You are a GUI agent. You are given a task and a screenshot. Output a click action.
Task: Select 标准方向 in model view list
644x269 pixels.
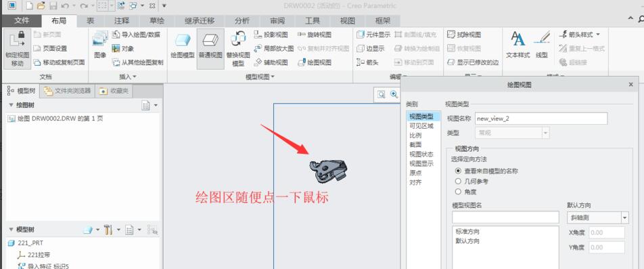(x=467, y=232)
